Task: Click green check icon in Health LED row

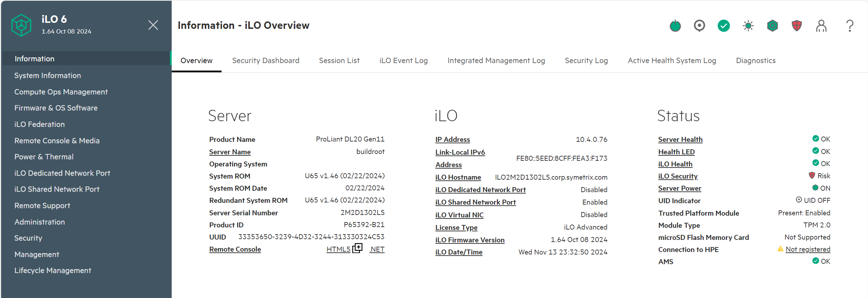Action: pyautogui.click(x=816, y=151)
